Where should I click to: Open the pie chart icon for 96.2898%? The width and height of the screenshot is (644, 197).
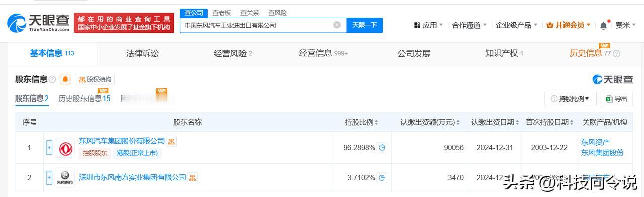382,148
